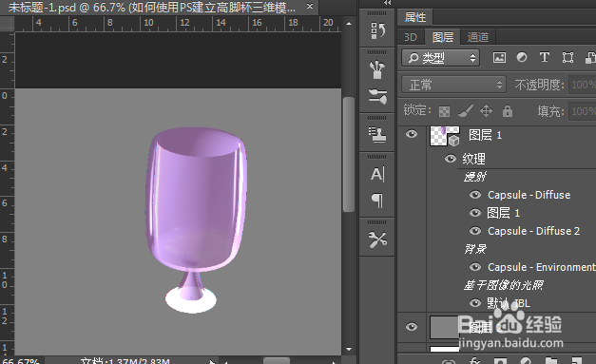
Task: Switch to the 通道 tab
Action: click(x=478, y=37)
